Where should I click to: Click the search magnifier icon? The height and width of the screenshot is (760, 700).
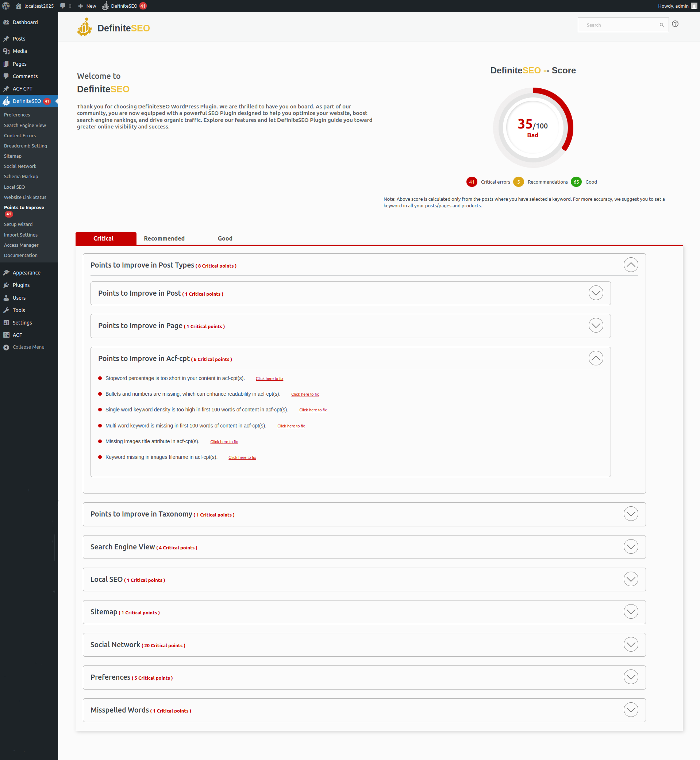click(662, 24)
